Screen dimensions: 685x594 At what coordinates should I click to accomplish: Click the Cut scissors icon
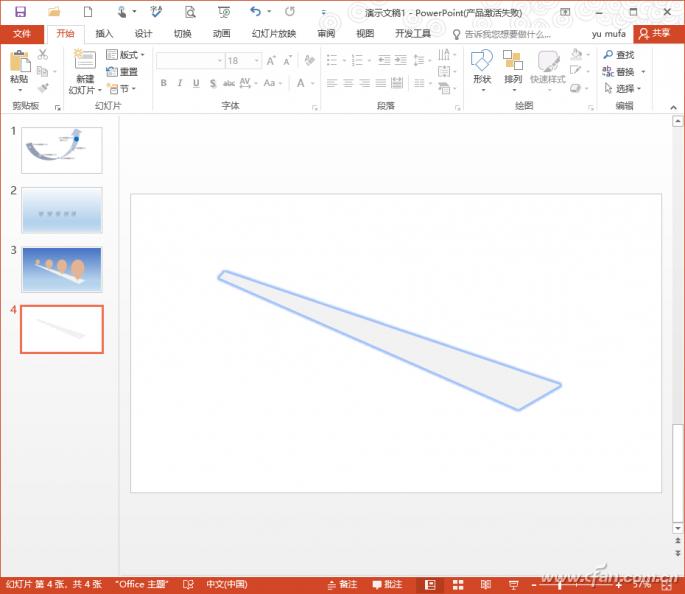[x=43, y=55]
